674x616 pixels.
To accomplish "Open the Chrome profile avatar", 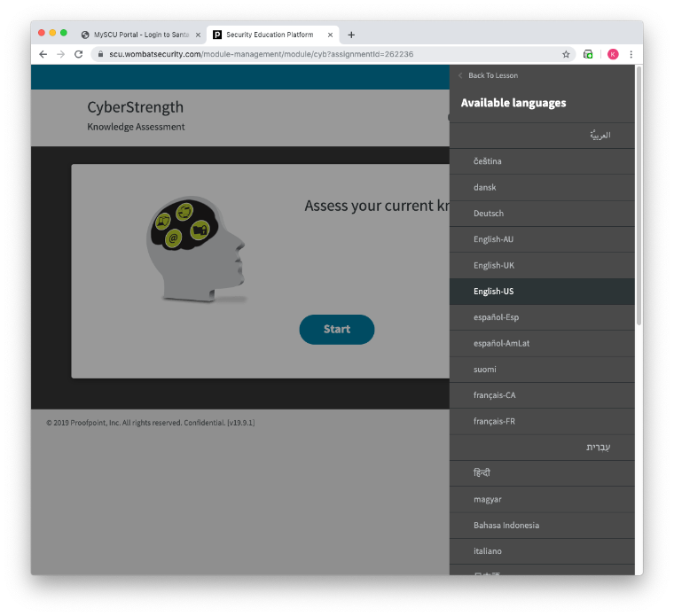I will (x=612, y=54).
